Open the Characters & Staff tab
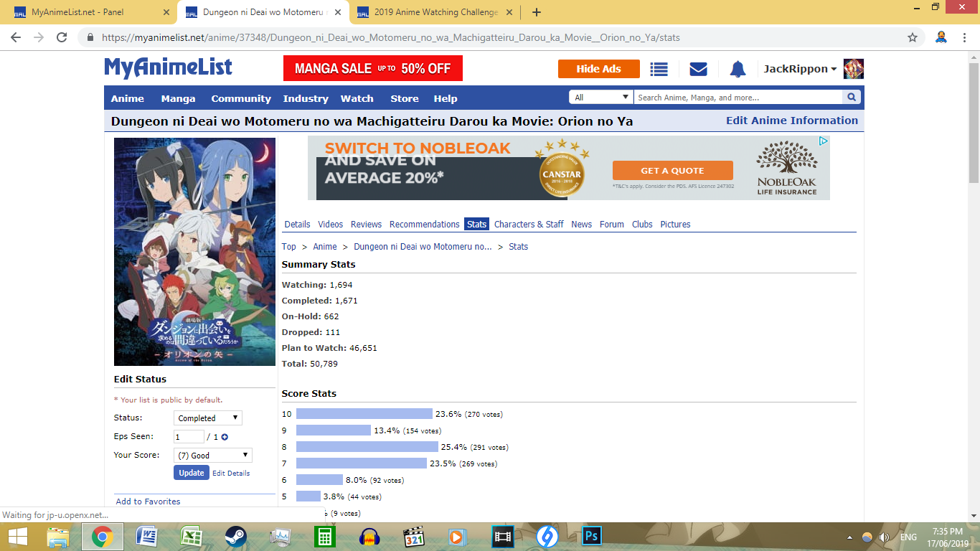 529,225
